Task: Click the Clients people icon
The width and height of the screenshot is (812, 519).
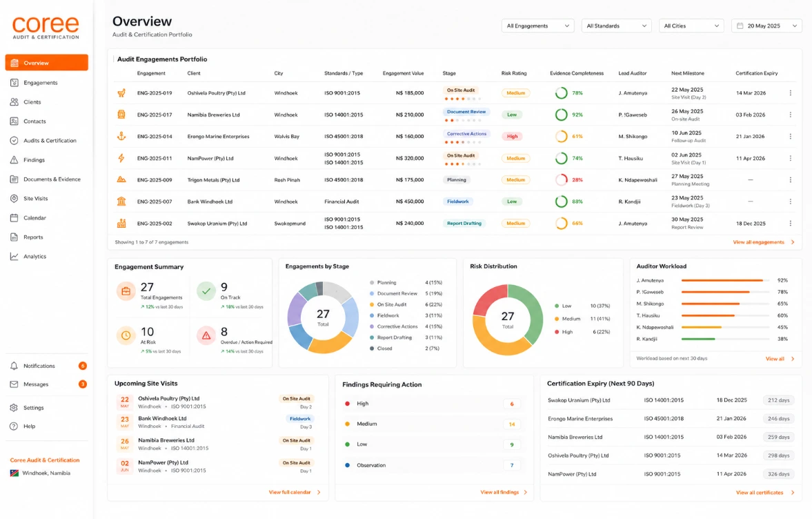Action: tap(14, 102)
